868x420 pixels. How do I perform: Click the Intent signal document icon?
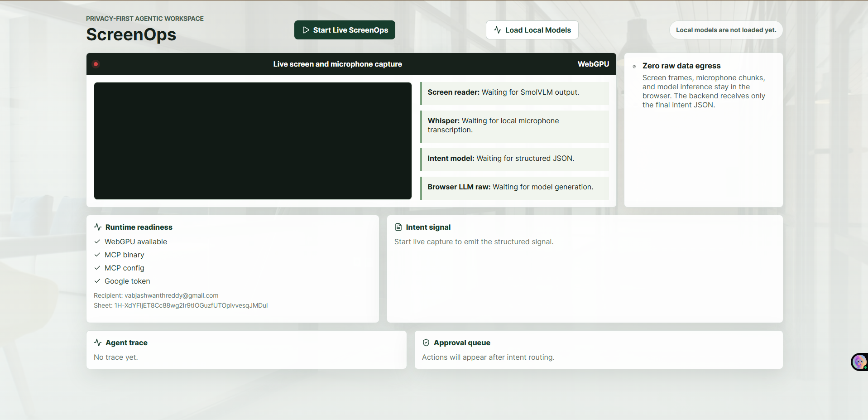398,227
